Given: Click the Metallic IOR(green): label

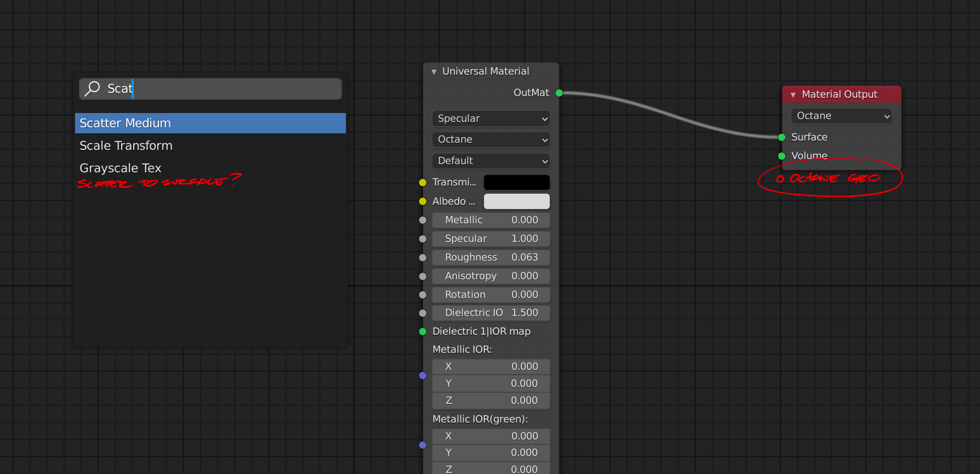Looking at the screenshot, I should point(480,419).
